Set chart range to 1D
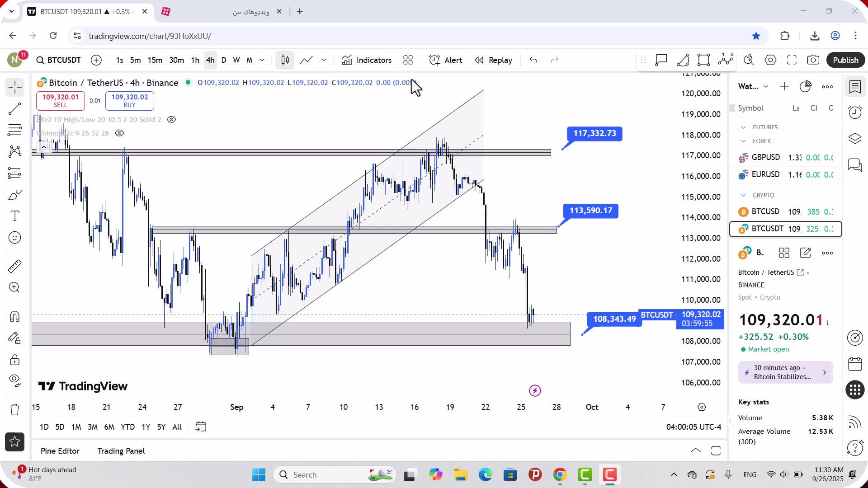This screenshot has height=488, width=868. [x=44, y=427]
